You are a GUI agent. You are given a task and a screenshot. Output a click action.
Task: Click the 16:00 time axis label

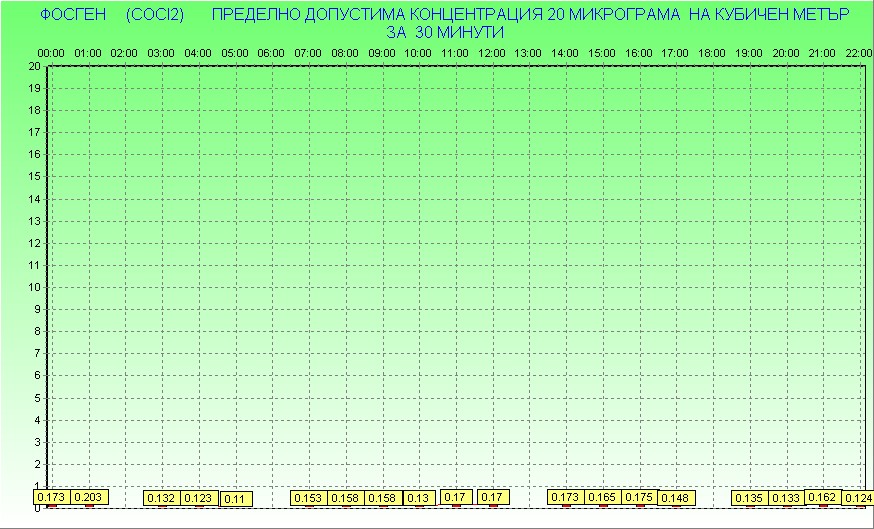click(639, 54)
